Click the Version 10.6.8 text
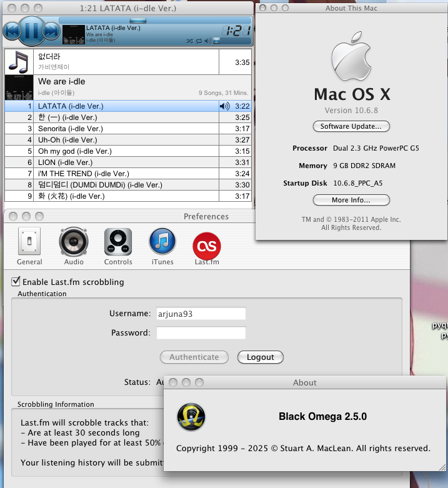 351,111
